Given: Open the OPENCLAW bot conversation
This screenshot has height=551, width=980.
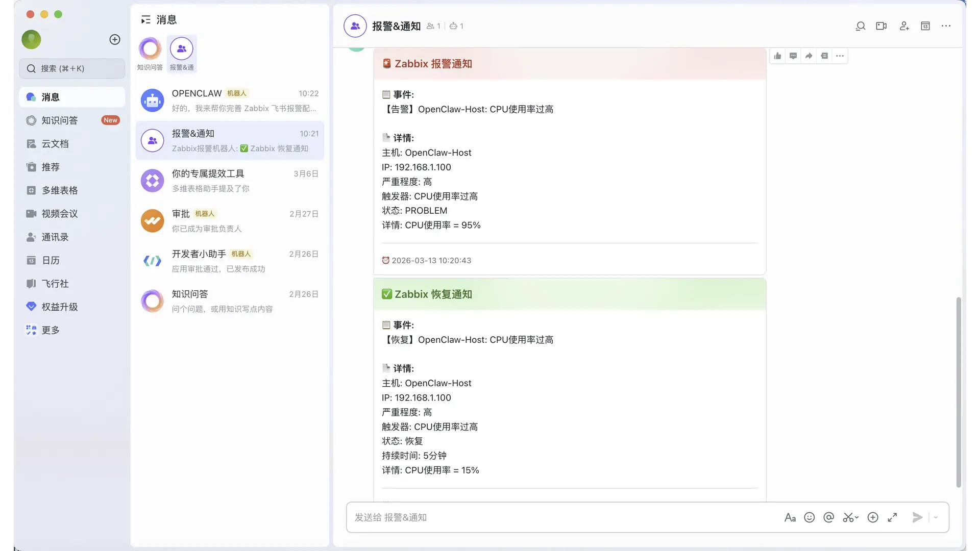Looking at the screenshot, I should pyautogui.click(x=230, y=101).
